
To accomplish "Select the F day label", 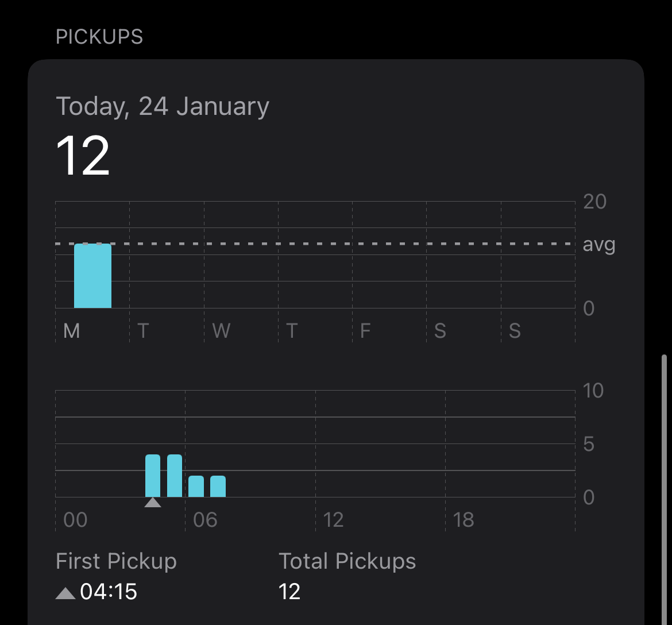I will 365,331.
